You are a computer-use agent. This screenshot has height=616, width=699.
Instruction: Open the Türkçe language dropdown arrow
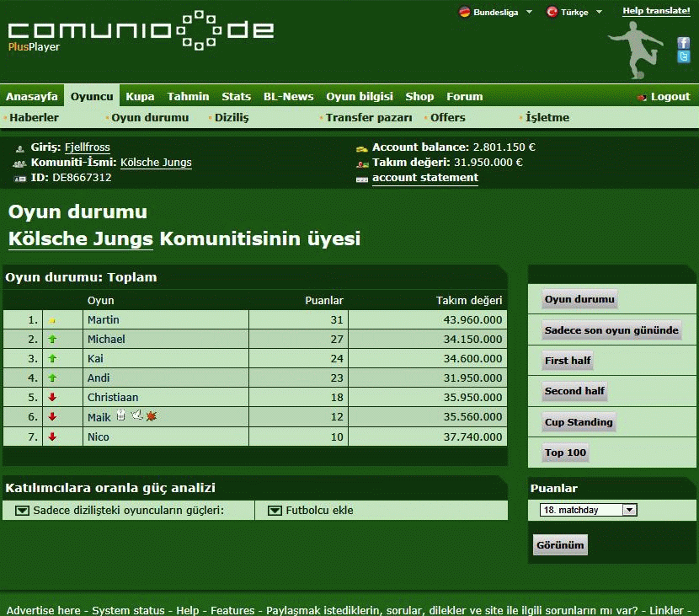(599, 12)
